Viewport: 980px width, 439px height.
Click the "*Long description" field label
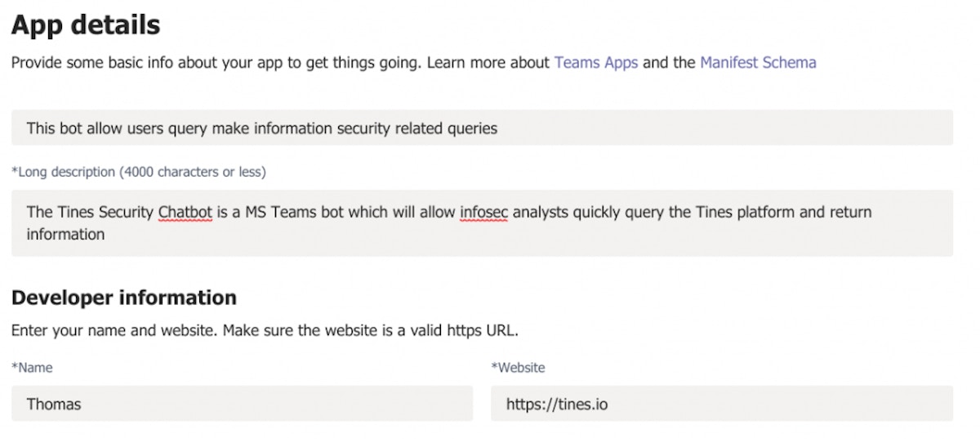(x=138, y=172)
